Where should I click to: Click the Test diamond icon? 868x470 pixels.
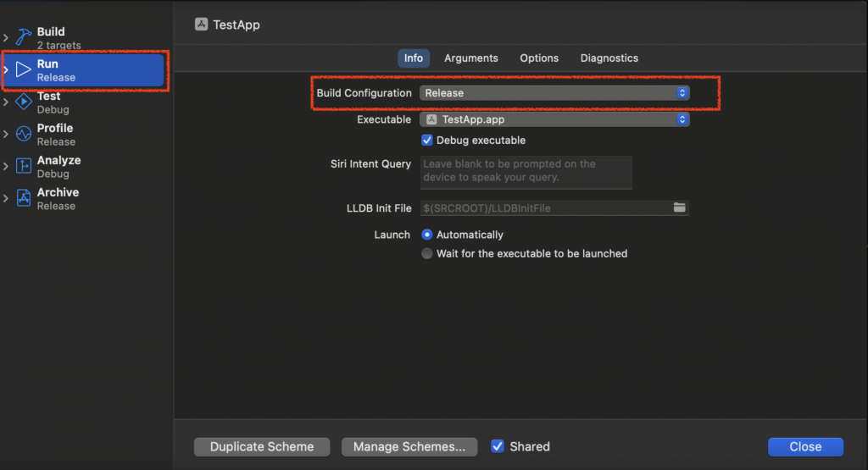tap(23, 102)
